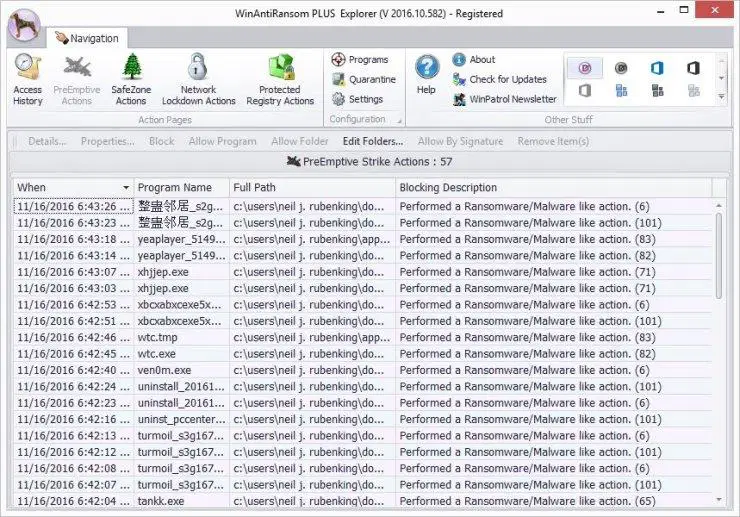Screen dimensions: 740x517
Task: Click Details... in the action toolbar
Action: point(47,141)
